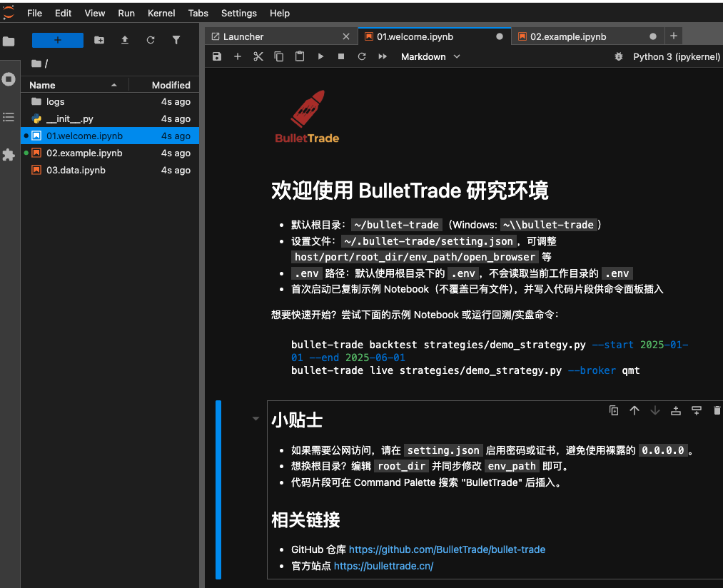Click the BulletTrade logo image
Screen dimensions: 723x588
click(x=307, y=117)
